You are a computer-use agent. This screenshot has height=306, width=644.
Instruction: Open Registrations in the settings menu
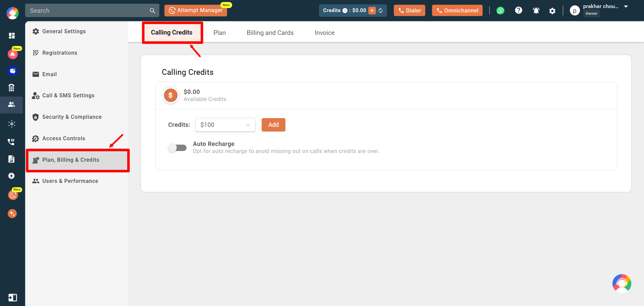[77, 53]
